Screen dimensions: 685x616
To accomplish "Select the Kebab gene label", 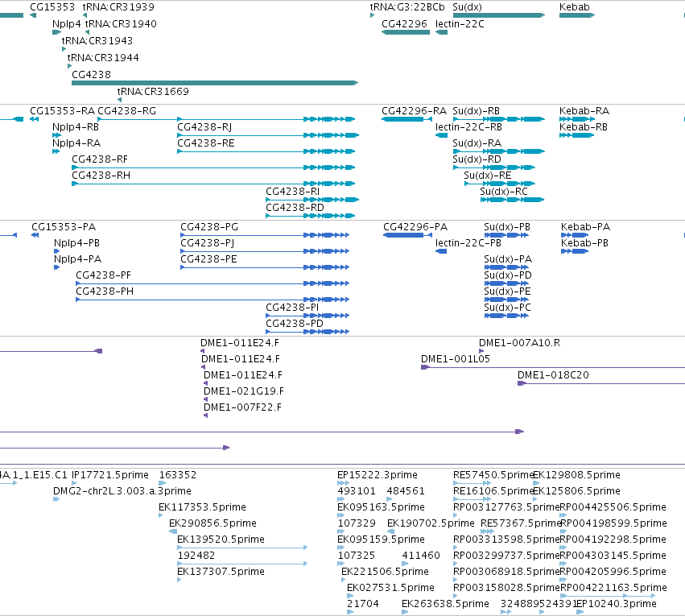I will (575, 7).
